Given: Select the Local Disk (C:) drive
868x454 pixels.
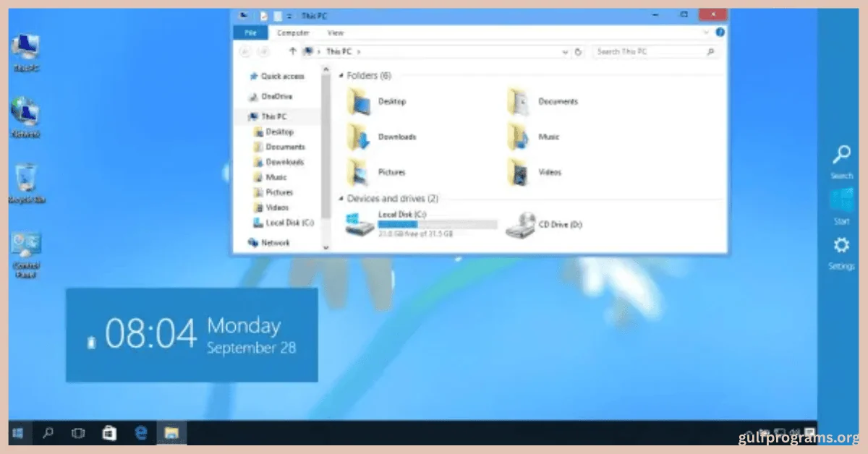Looking at the screenshot, I should tap(359, 224).
